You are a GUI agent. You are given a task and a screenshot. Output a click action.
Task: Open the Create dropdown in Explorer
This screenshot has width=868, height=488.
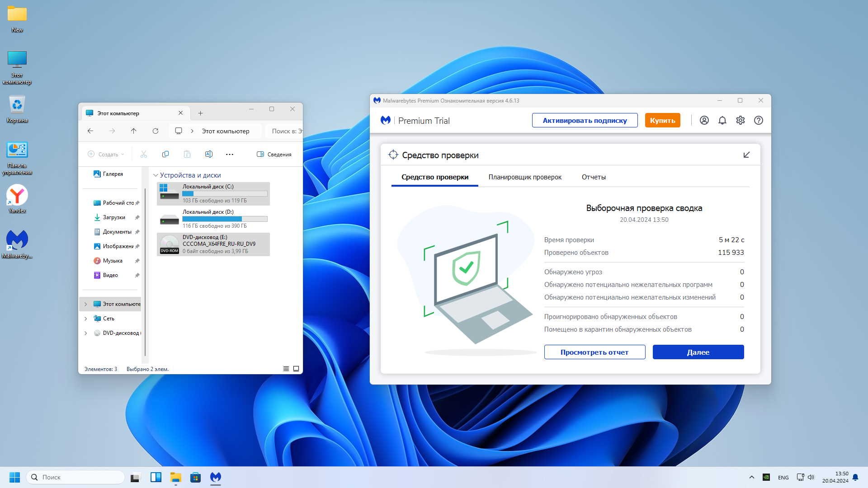[x=106, y=154]
